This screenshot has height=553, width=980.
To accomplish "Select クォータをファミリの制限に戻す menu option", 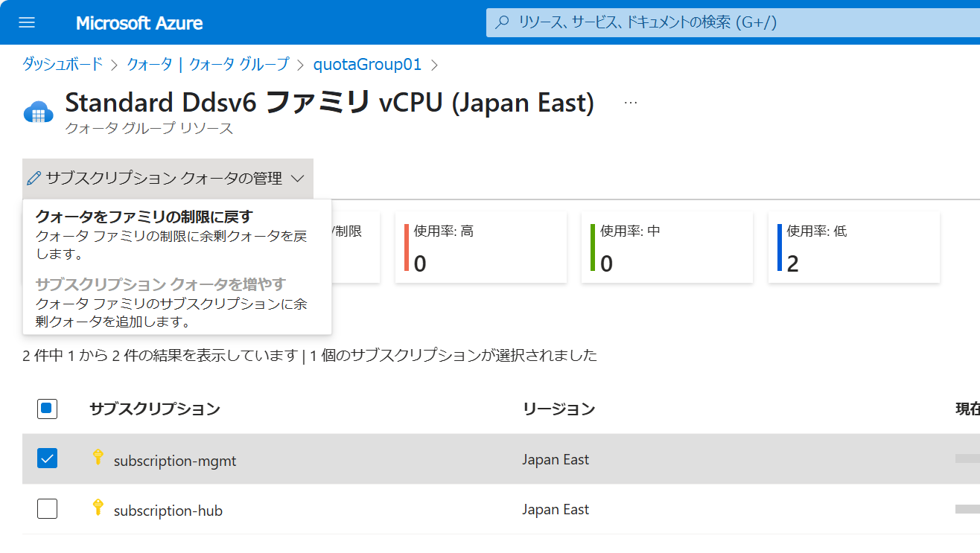I will [177, 235].
